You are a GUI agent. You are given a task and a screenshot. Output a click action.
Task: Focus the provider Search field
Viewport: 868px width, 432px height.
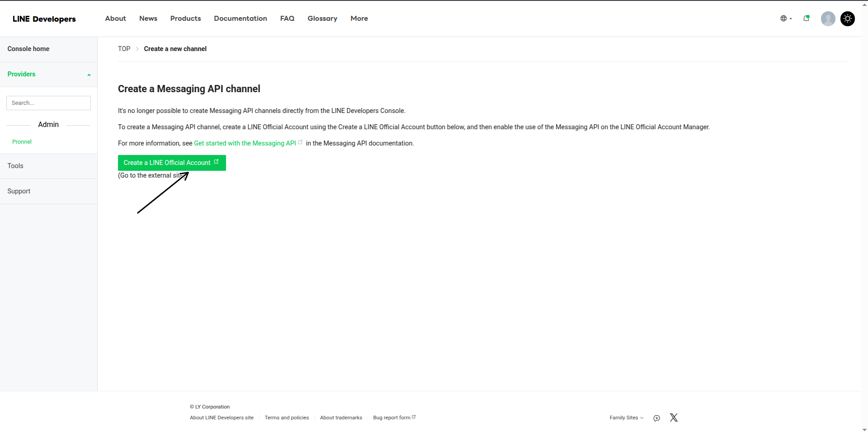coord(48,103)
